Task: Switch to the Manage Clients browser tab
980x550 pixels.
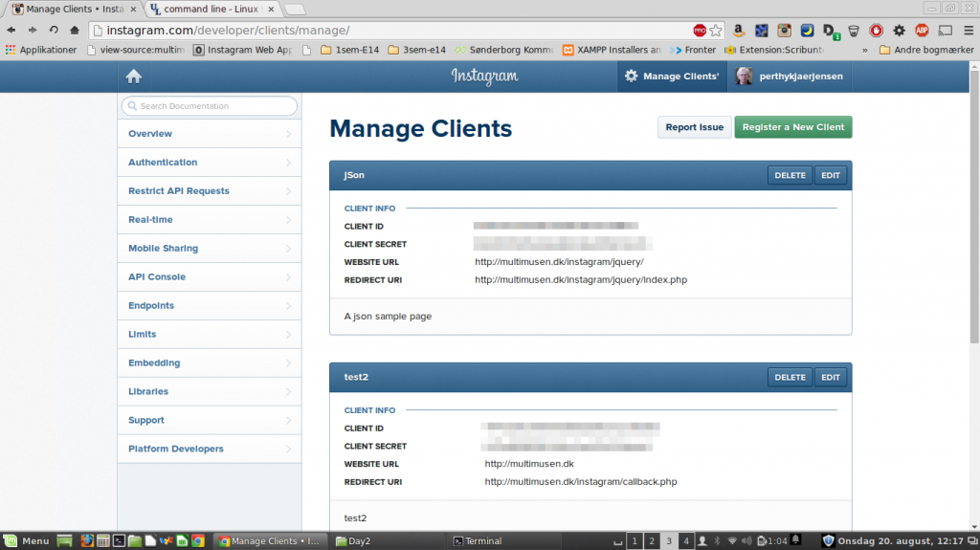Action: [x=75, y=9]
